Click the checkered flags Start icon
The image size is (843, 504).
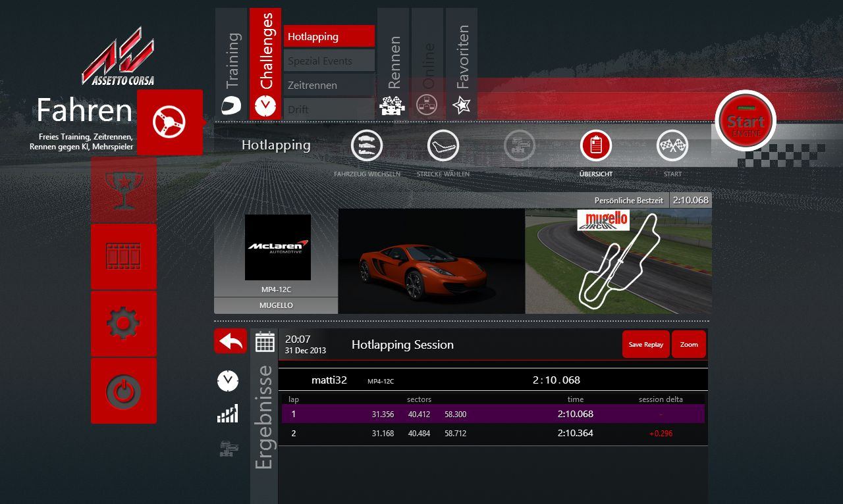tap(672, 145)
